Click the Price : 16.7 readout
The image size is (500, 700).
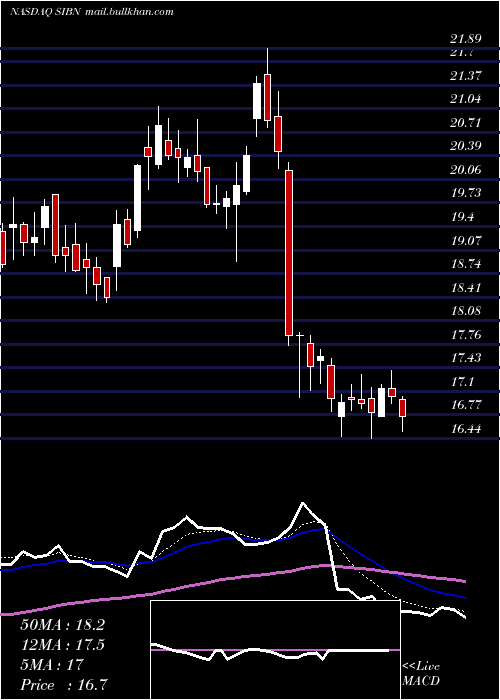pos(63,685)
